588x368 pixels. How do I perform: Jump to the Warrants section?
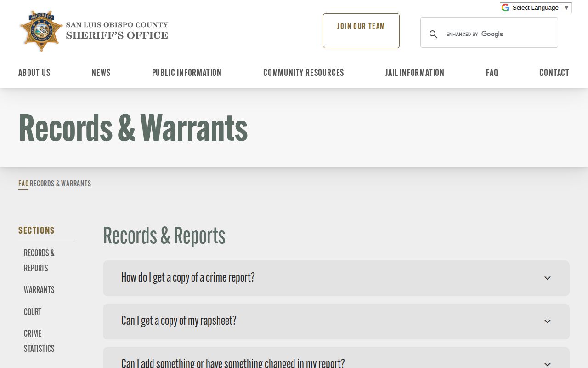[x=39, y=290]
